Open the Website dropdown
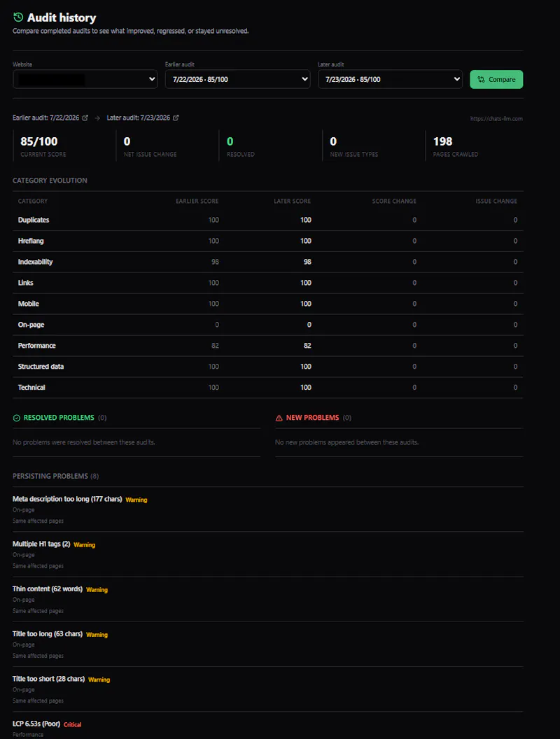Viewport: 560px width, 739px height. pos(85,79)
